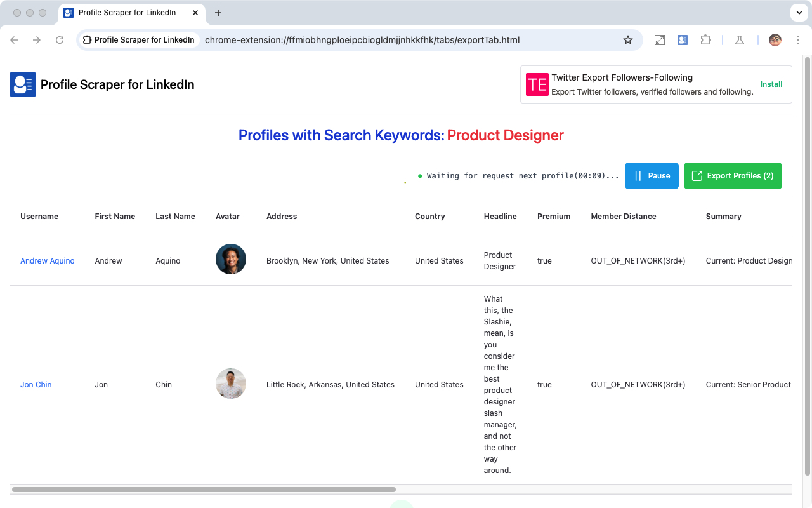Click the Member Distance column header
Screen dimensions: 812x508
coord(624,217)
